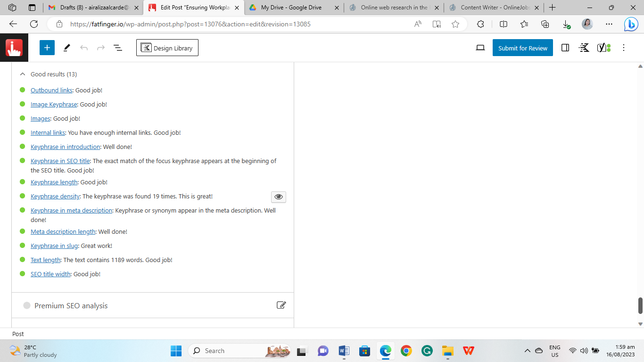Open the Outbound links help link
The height and width of the screenshot is (362, 644).
coord(52,90)
